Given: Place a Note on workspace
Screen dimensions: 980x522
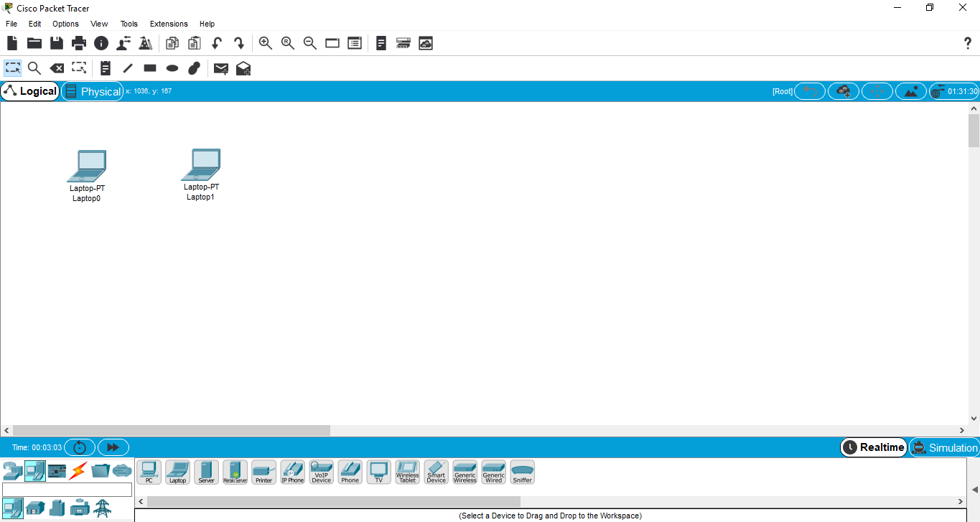Looking at the screenshot, I should (106, 68).
